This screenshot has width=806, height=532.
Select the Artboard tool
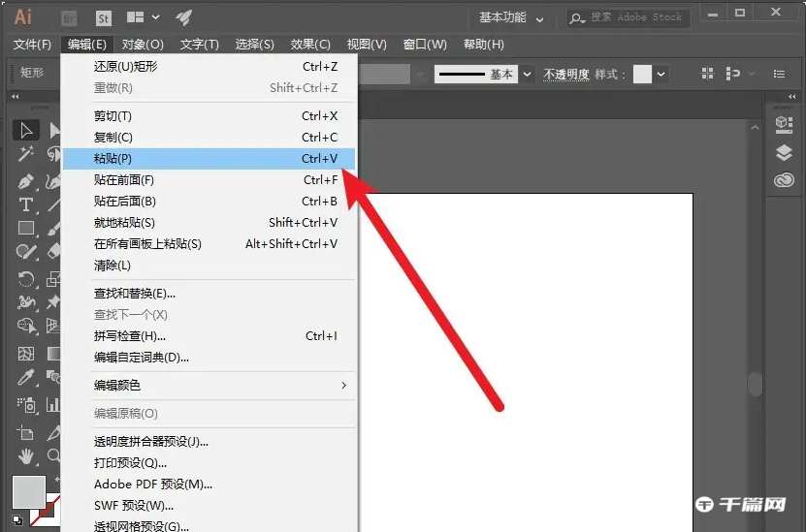pos(25,432)
